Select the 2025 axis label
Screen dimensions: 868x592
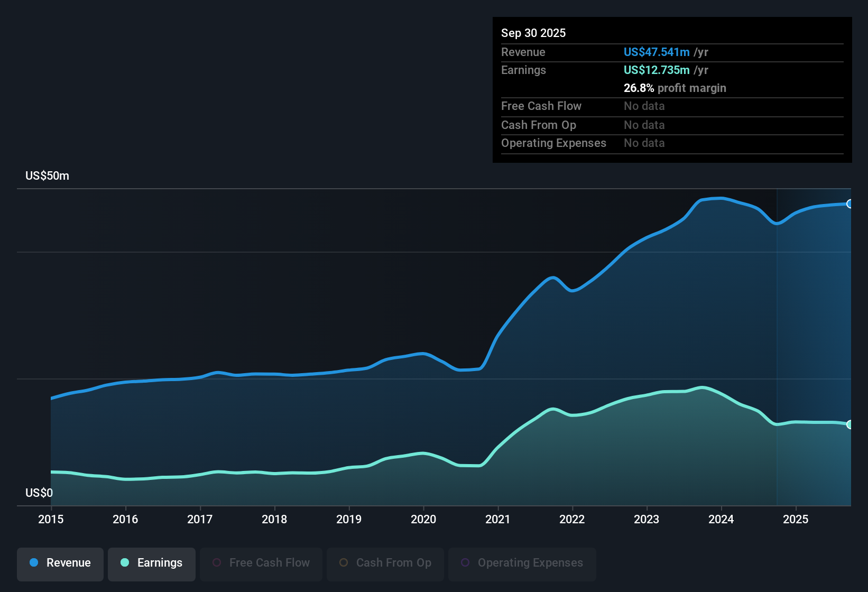[797, 520]
